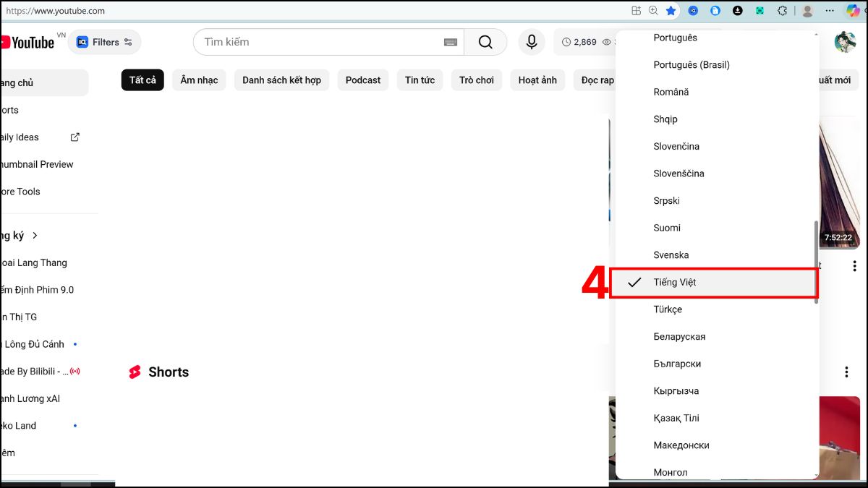Open the browser three-dot settings menu

(x=830, y=11)
